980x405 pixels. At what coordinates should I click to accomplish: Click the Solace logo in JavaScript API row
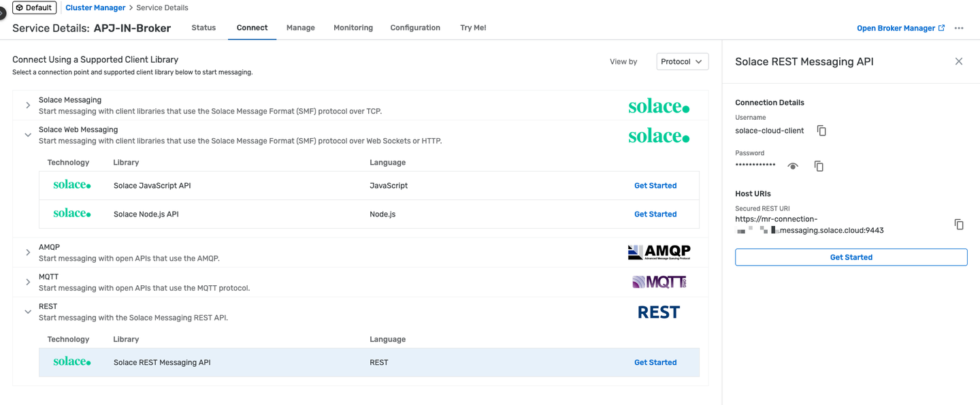(x=72, y=185)
